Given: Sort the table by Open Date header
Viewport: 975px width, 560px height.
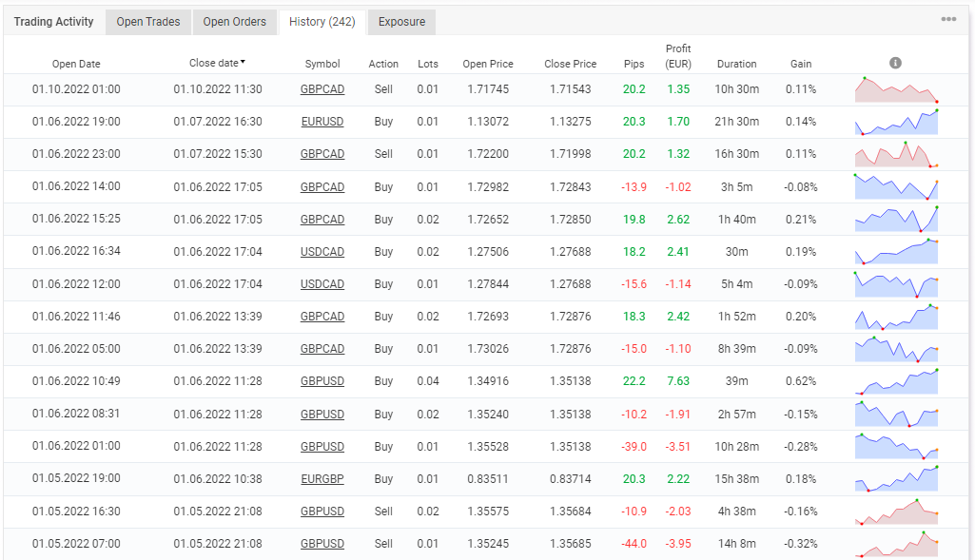Looking at the screenshot, I should tap(76, 64).
